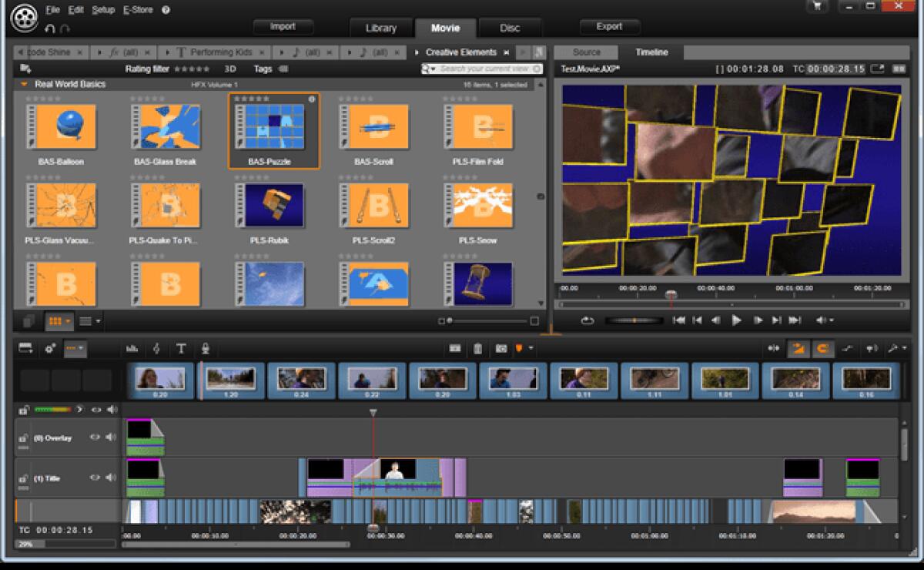Click the Export button
The image size is (924, 570).
pos(609,25)
